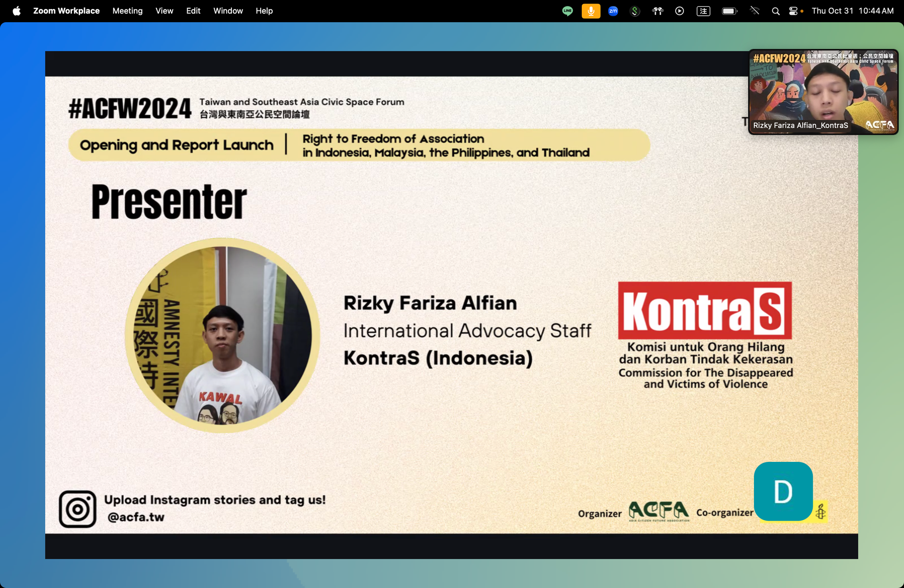Open the Window menu
Viewport: 904px width, 588px height.
tap(228, 11)
